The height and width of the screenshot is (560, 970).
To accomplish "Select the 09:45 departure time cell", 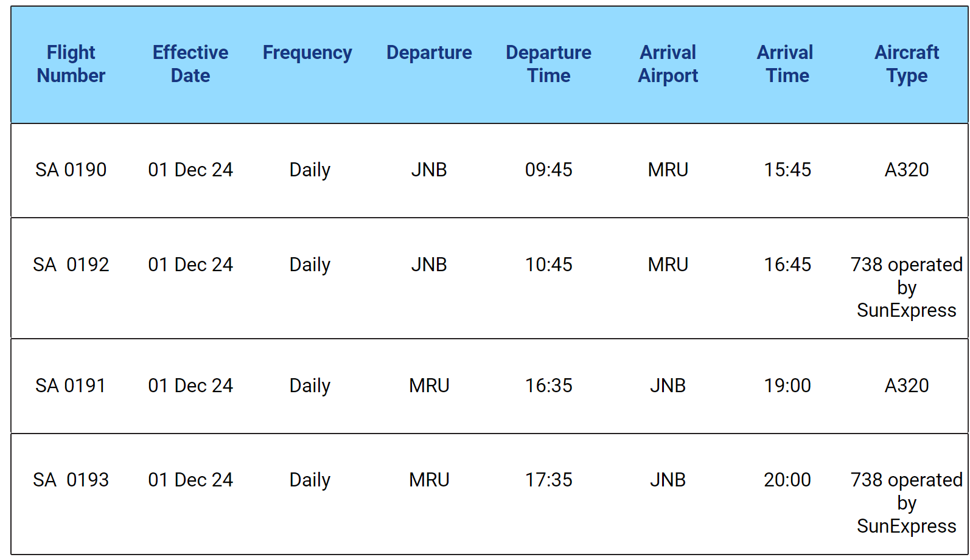I will tap(548, 170).
